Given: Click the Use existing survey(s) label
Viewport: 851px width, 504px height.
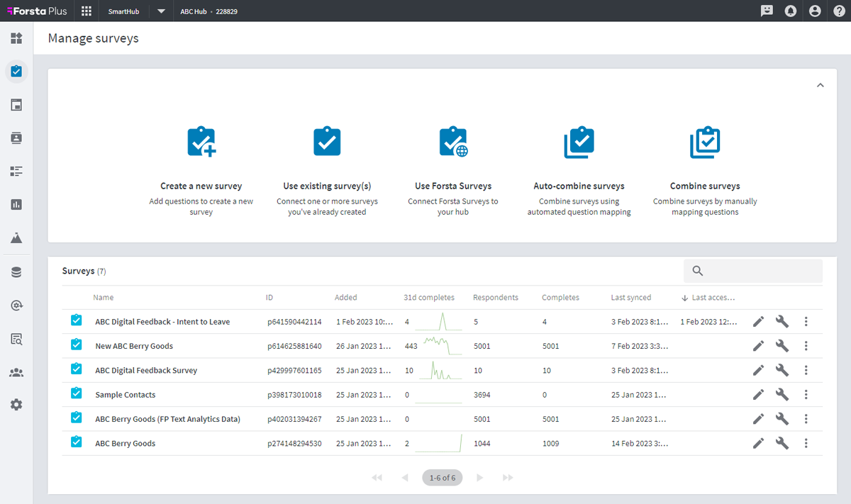Looking at the screenshot, I should click(x=327, y=186).
